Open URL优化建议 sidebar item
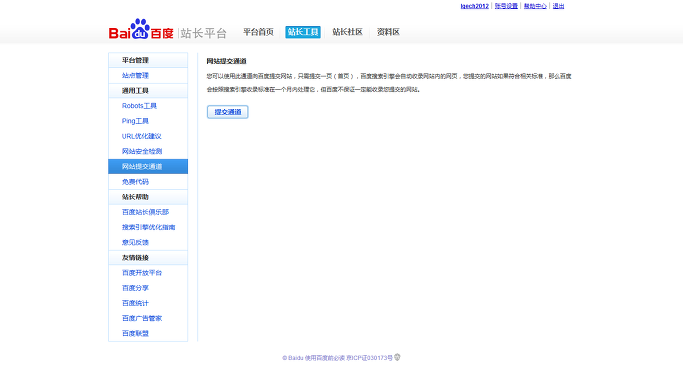 [142, 136]
